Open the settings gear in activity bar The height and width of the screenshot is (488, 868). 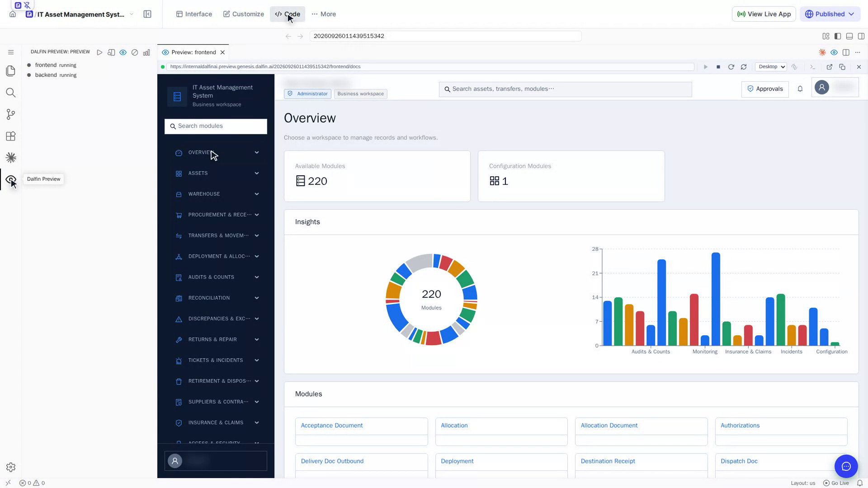tap(11, 467)
